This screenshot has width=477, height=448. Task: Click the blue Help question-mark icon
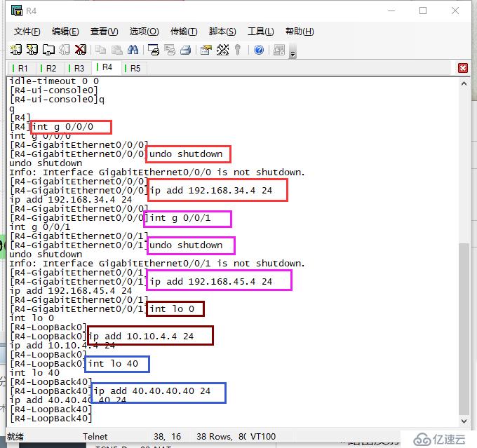point(259,50)
